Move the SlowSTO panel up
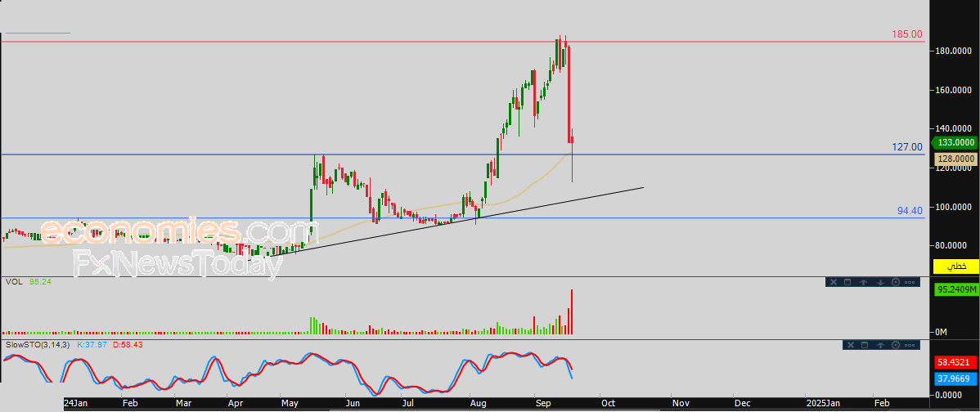 pos(881,345)
